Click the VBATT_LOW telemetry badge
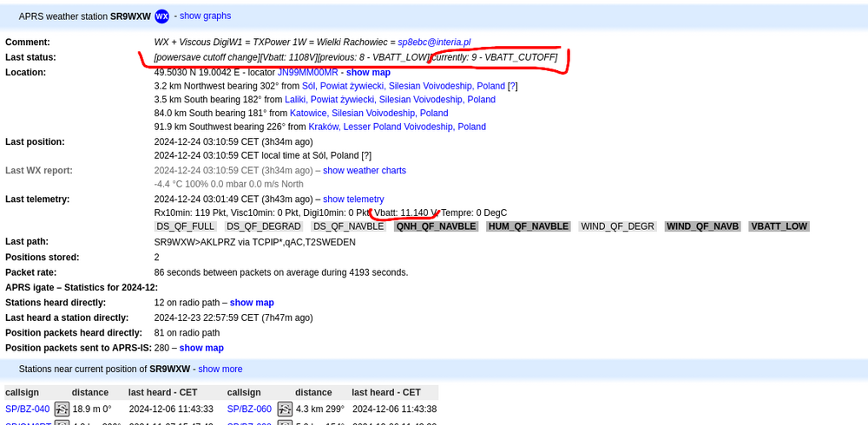868x425 pixels. pos(779,226)
